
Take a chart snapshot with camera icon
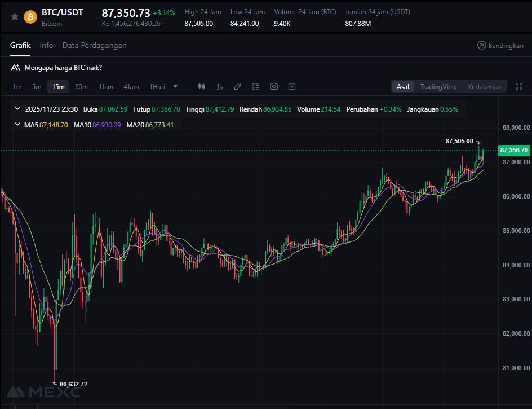tap(274, 86)
